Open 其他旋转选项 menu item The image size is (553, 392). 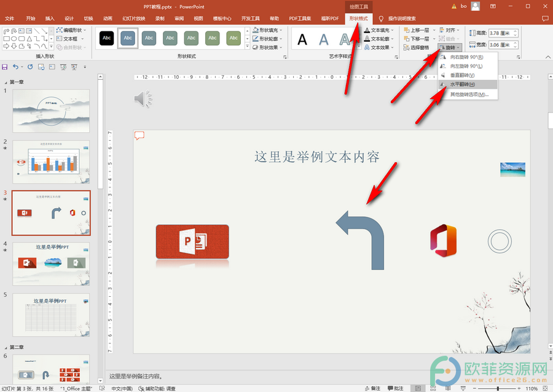[468, 95]
